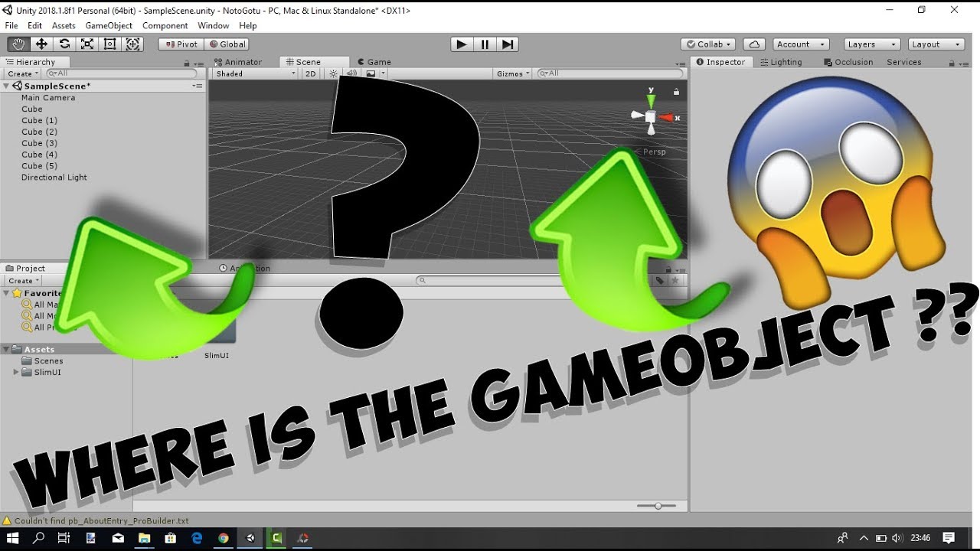Adjust the Project icon size slider
This screenshot has height=551, width=980.
[657, 506]
